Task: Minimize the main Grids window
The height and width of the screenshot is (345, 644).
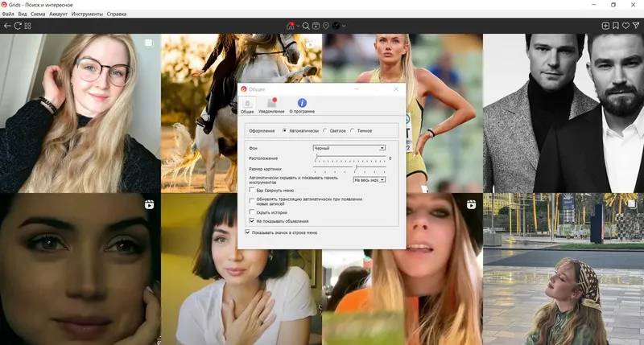Action: point(594,5)
